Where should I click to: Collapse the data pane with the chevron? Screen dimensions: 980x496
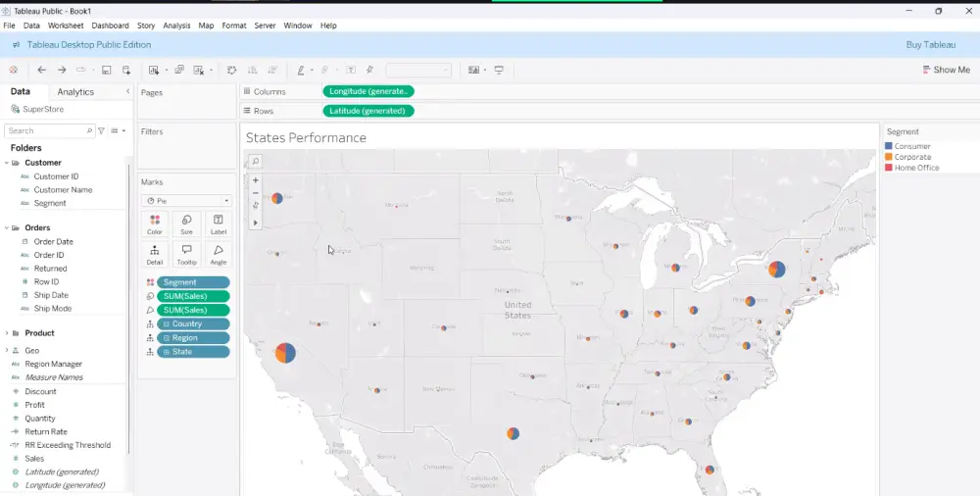pos(128,91)
